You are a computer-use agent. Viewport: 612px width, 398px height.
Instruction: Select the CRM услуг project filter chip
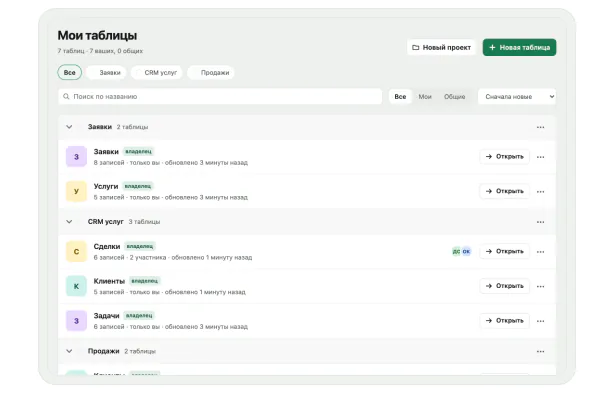point(157,73)
